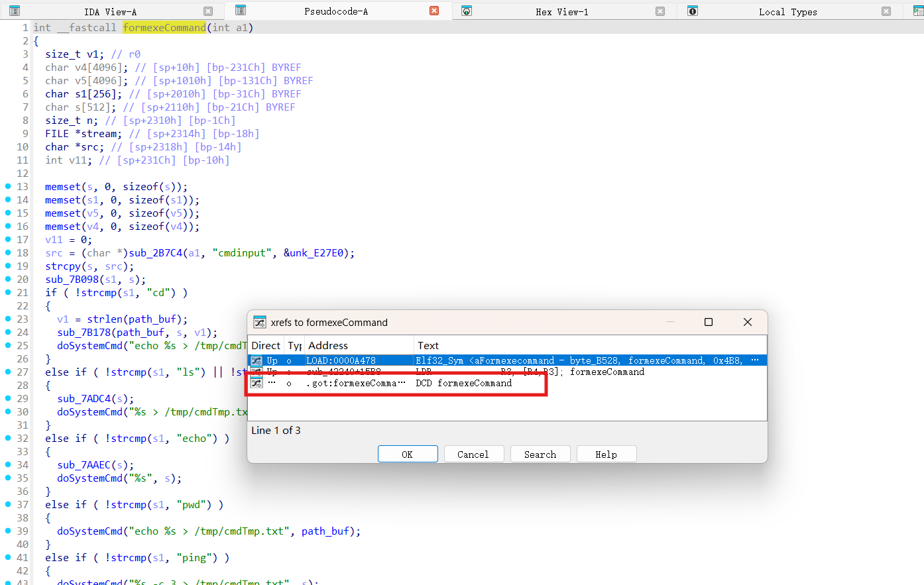This screenshot has height=585, width=924.
Task: Click the xref icon of the .got:formexeCommand row
Action: tap(257, 383)
